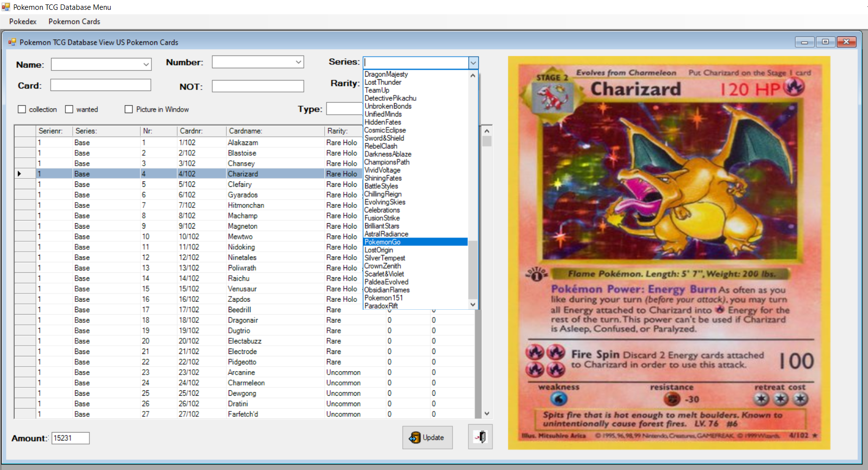The image size is (868, 470).
Task: Click the Update button
Action: click(427, 437)
